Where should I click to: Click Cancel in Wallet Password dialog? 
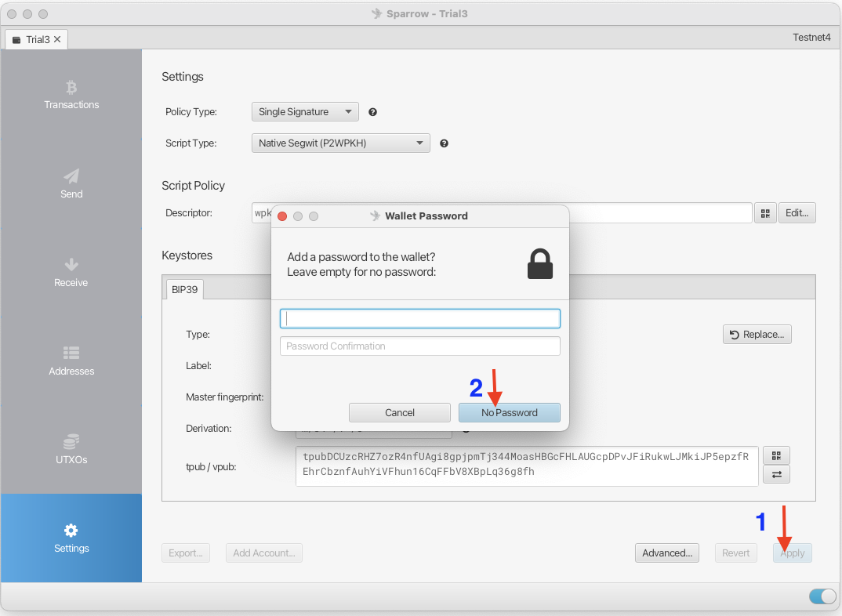(400, 413)
